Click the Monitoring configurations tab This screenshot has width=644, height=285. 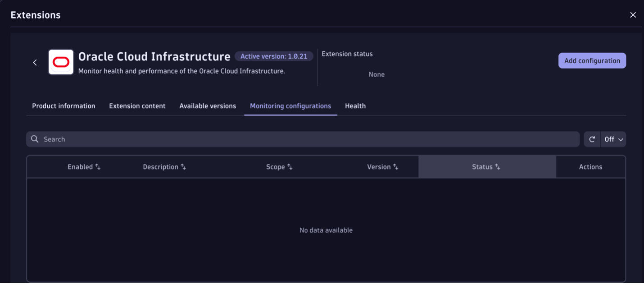pyautogui.click(x=290, y=106)
